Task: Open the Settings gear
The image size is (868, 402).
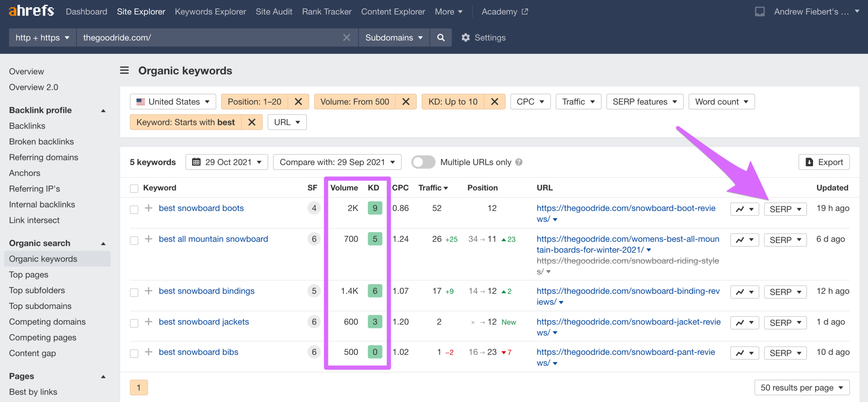Action: click(x=483, y=38)
